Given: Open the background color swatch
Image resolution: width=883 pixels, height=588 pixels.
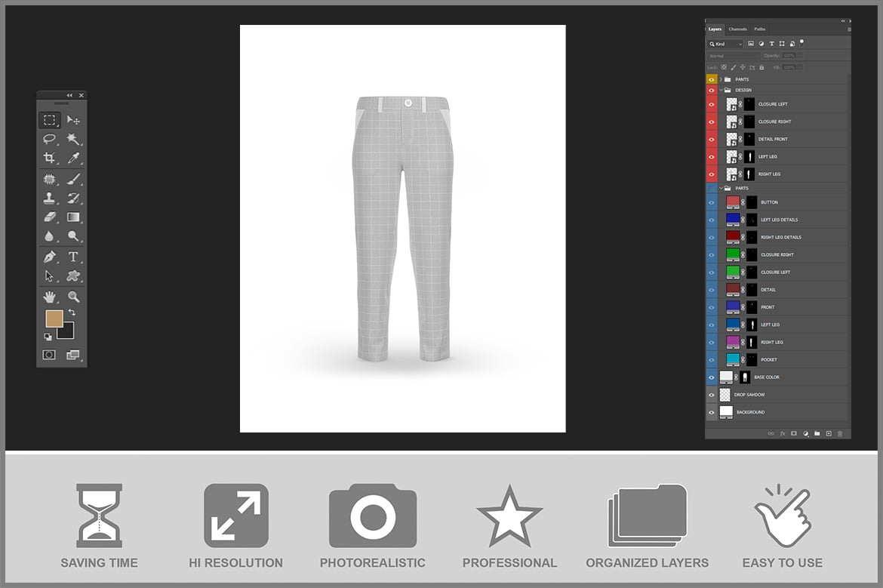Looking at the screenshot, I should (x=66, y=331).
